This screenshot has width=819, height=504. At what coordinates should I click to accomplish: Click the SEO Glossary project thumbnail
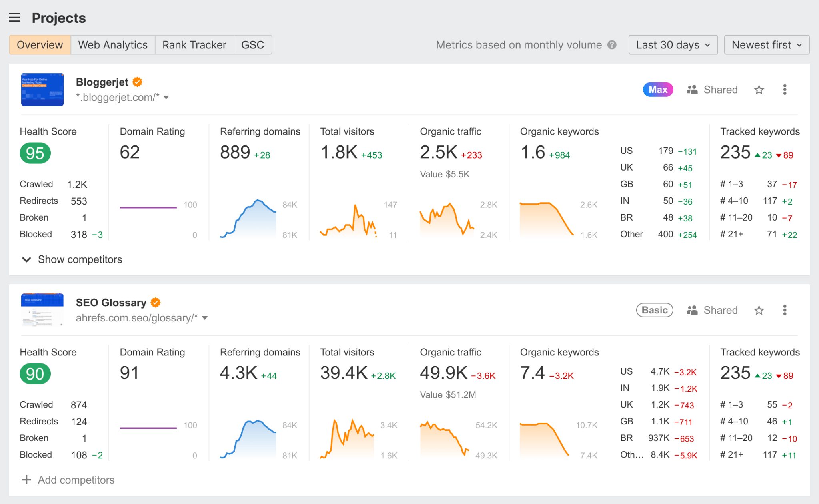(42, 310)
